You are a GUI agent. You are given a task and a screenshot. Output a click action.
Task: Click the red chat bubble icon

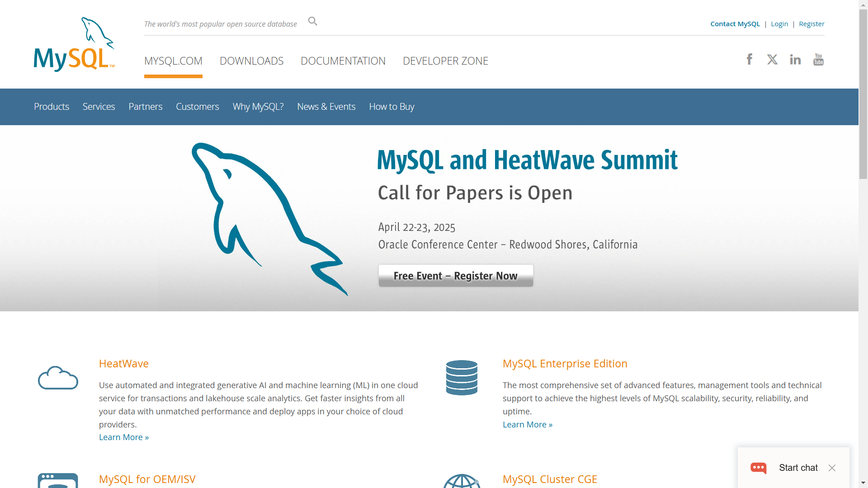click(x=759, y=468)
